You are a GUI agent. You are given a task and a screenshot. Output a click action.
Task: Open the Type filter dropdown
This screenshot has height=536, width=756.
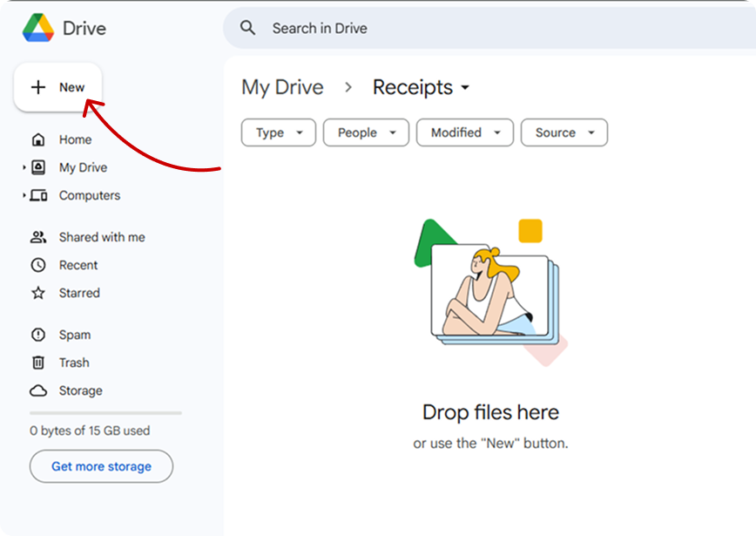(x=279, y=132)
